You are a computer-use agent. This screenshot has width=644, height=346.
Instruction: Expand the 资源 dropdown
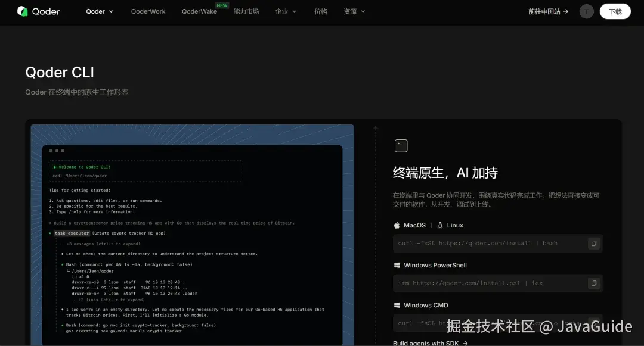(x=354, y=11)
